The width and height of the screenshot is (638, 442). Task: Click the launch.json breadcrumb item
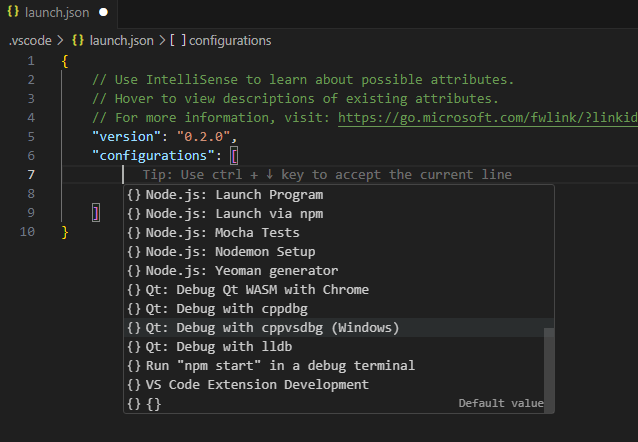[121, 41]
